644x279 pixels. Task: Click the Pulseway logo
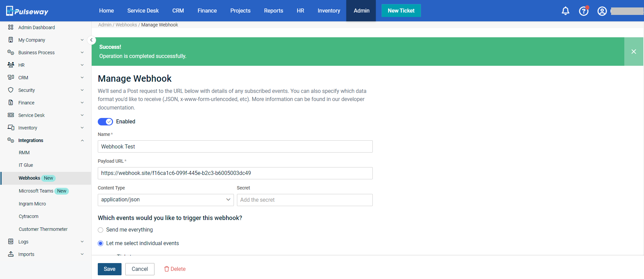[x=27, y=11]
